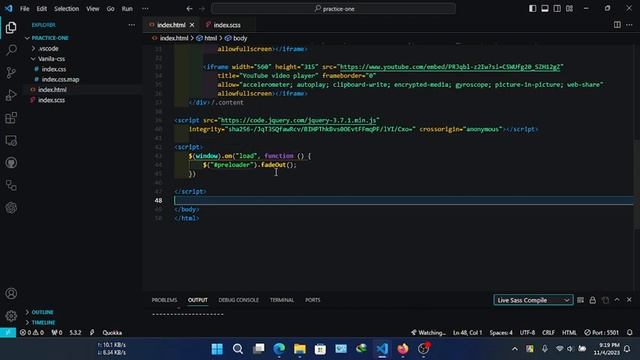Expand the OUTLINE section
Screen dimensions: 640x360
click(42, 312)
